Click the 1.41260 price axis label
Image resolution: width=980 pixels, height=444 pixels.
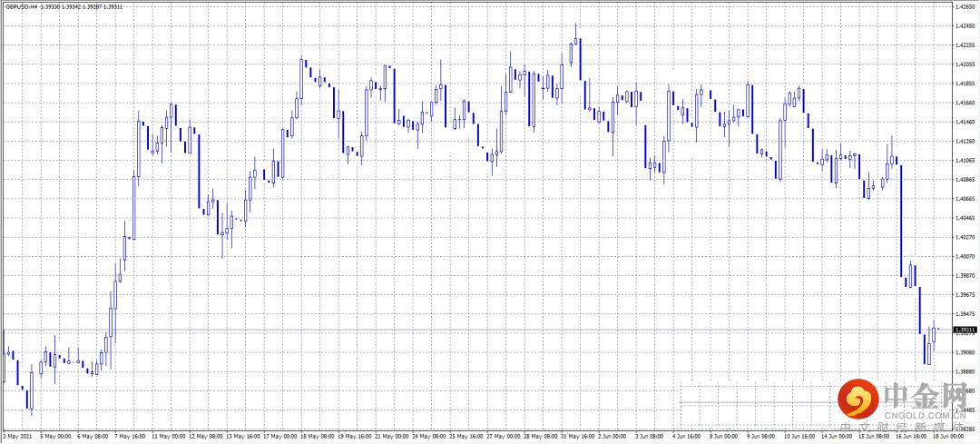(963, 141)
